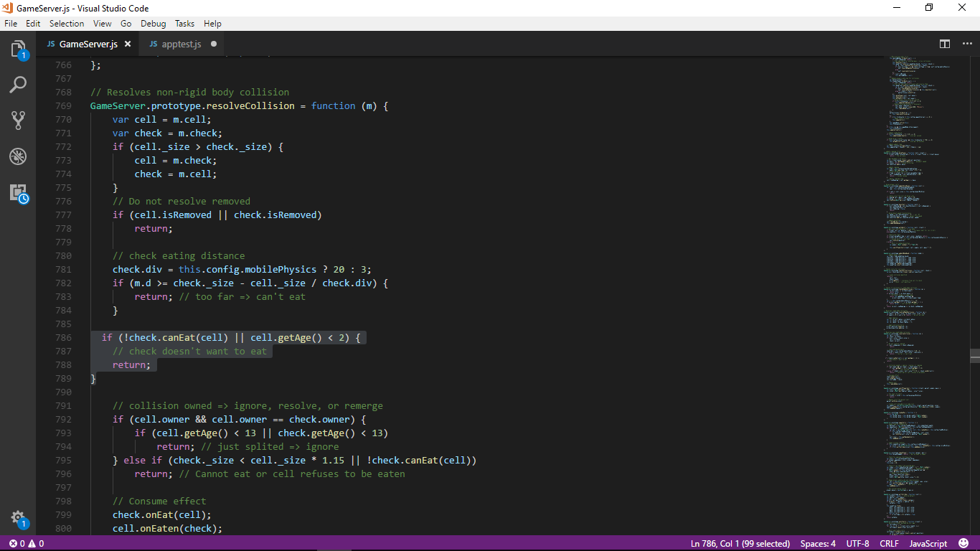The image size is (980, 551).
Task: Open the Search panel
Action: point(18,84)
